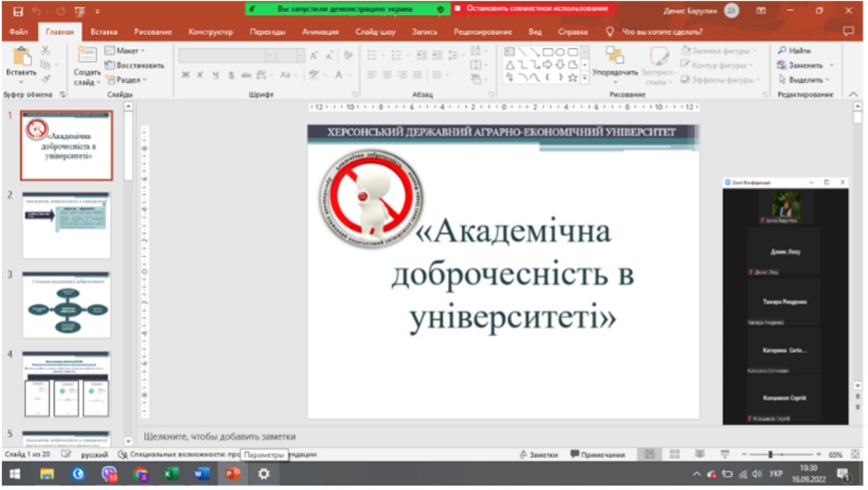Switch to Normal view in status bar

(649, 454)
